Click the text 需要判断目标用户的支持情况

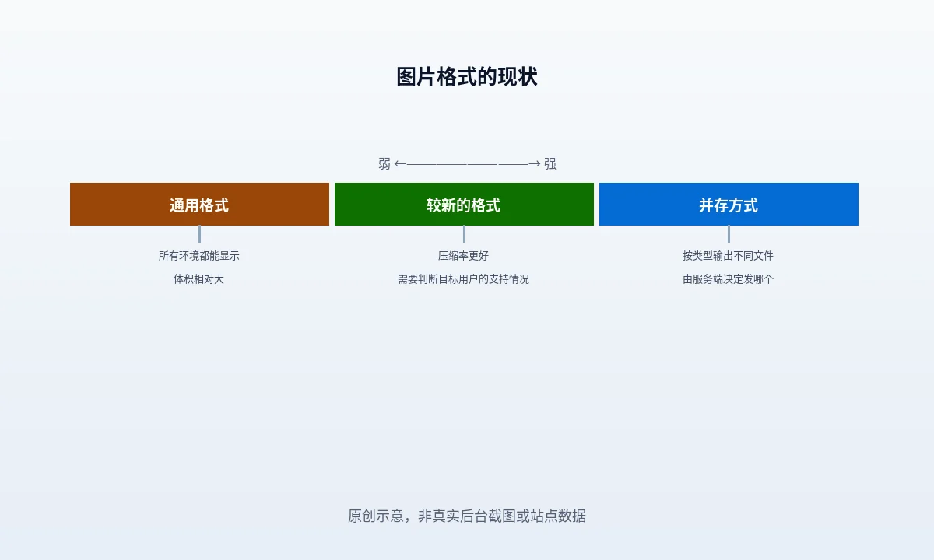464,279
